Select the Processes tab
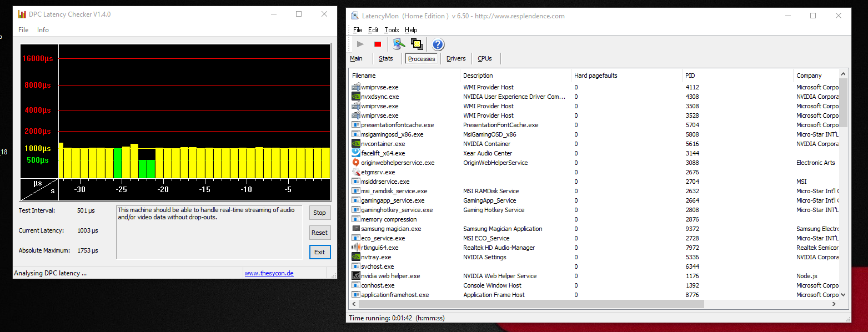This screenshot has width=868, height=332. 422,59
